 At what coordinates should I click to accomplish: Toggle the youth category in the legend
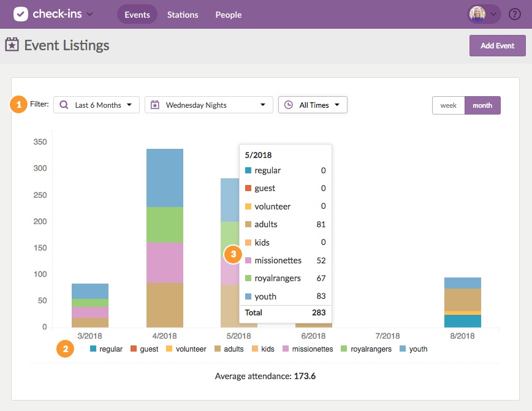pyautogui.click(x=414, y=349)
